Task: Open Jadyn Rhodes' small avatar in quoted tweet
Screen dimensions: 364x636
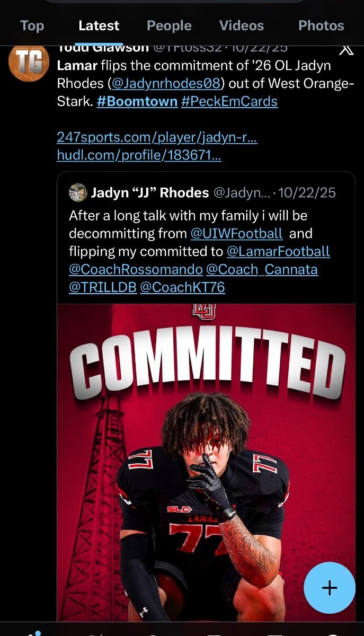Action: pyautogui.click(x=78, y=192)
